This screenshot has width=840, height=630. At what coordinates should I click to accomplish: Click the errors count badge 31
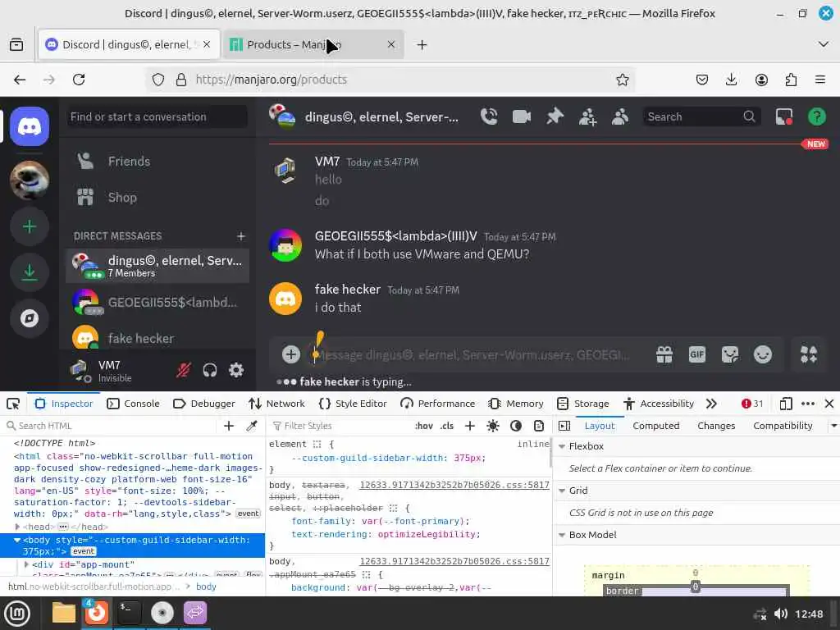point(752,404)
